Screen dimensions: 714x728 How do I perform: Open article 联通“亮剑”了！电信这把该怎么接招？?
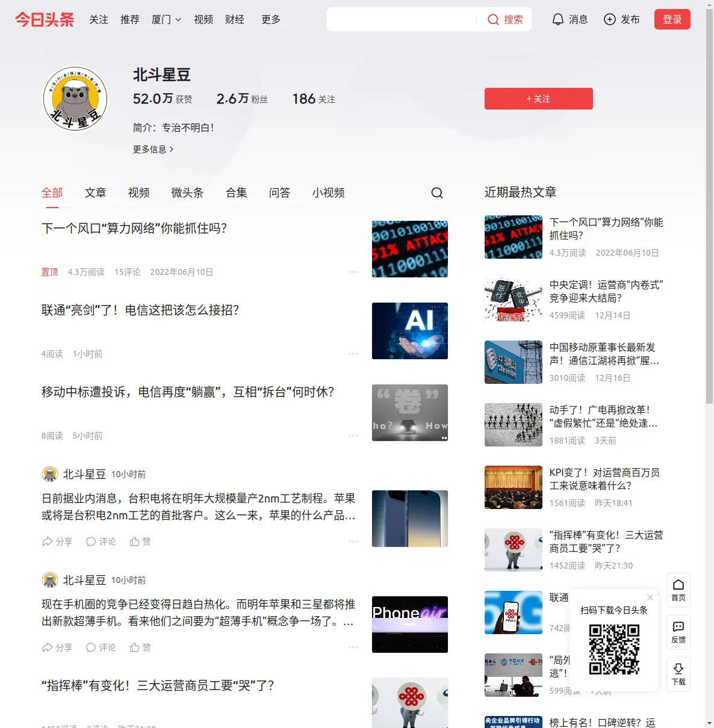(x=140, y=310)
